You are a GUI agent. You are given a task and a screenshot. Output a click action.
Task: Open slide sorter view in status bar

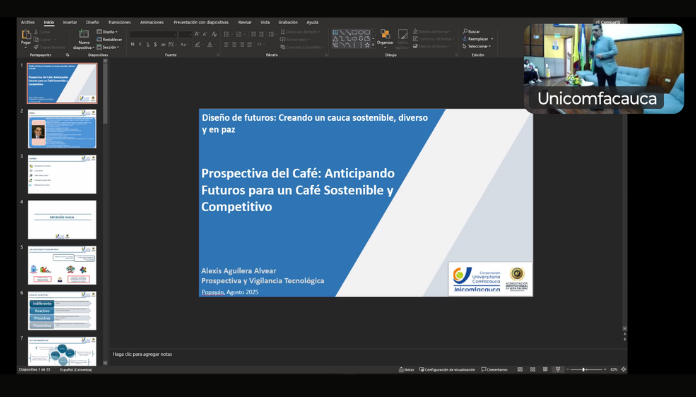click(x=532, y=369)
